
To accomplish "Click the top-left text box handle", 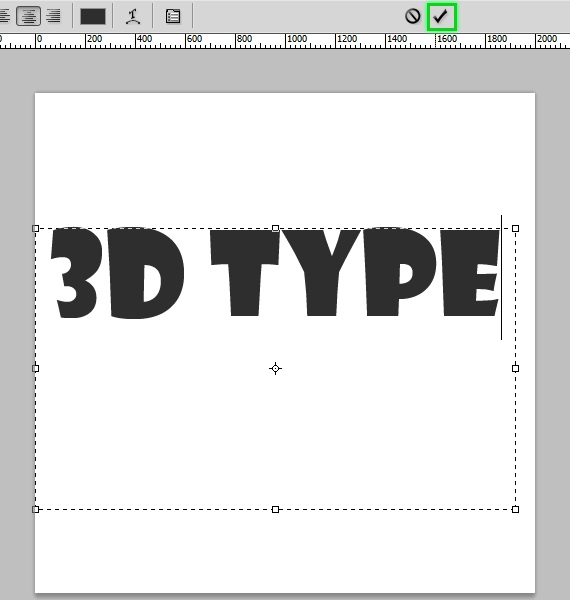I will pos(36,228).
